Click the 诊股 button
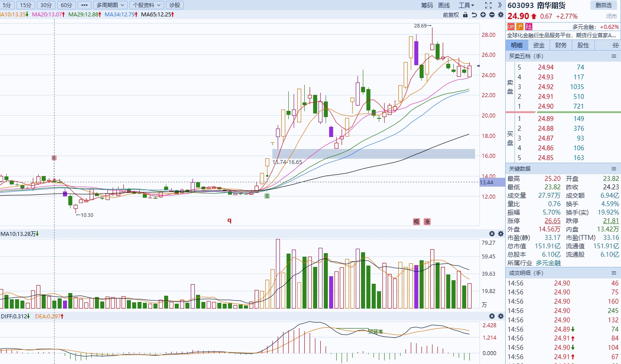Screen dimensions: 621x364 point(175,5)
